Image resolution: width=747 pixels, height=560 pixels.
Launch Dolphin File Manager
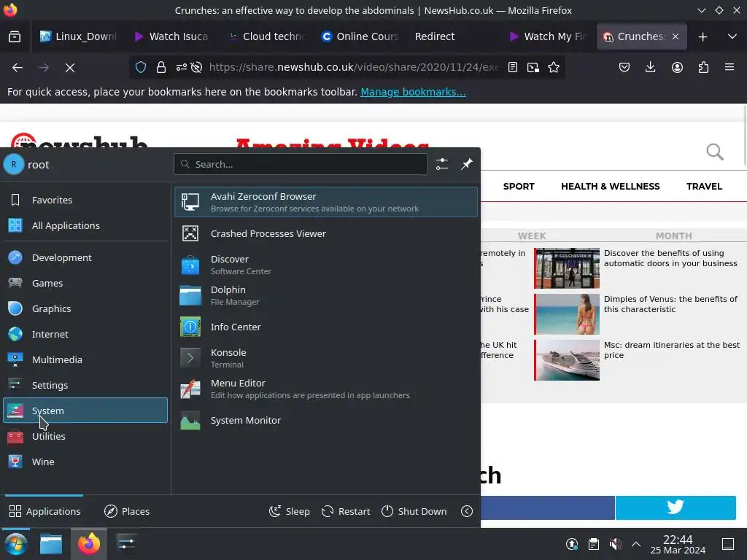coord(326,295)
